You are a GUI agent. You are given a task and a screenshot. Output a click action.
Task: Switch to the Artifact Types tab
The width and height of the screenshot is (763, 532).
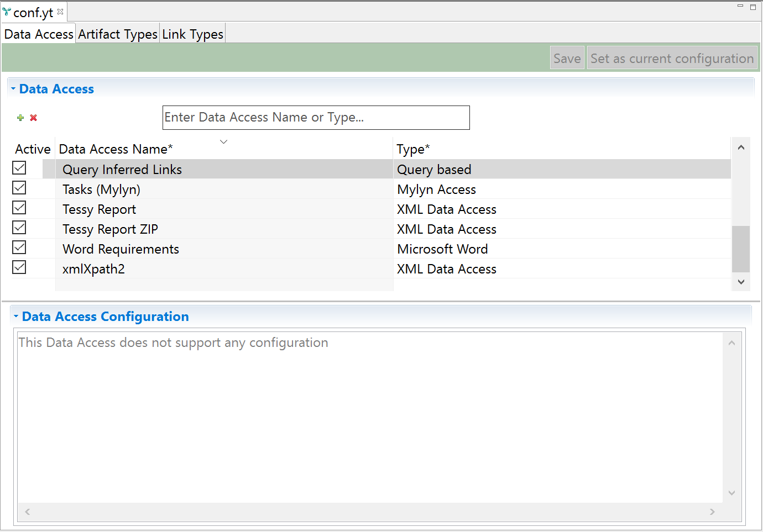(x=118, y=34)
